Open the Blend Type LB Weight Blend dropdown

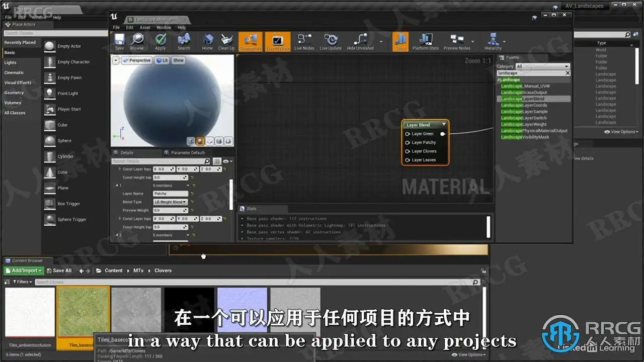click(170, 202)
